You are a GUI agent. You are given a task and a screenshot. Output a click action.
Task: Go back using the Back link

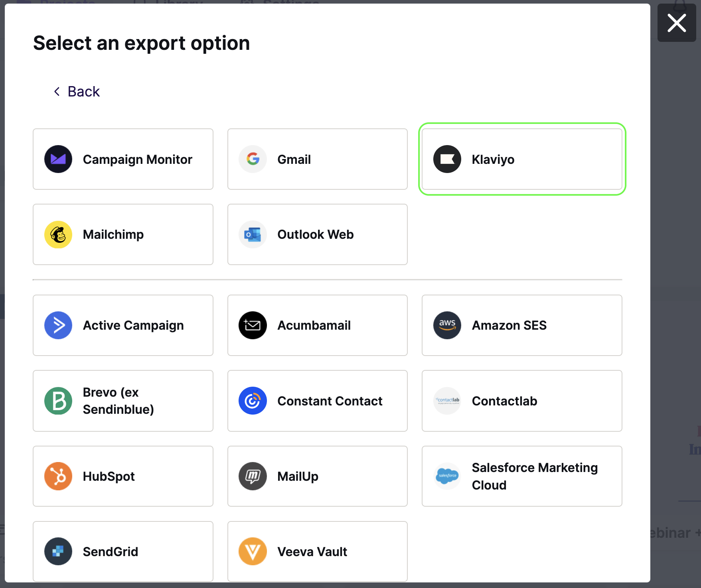(77, 92)
